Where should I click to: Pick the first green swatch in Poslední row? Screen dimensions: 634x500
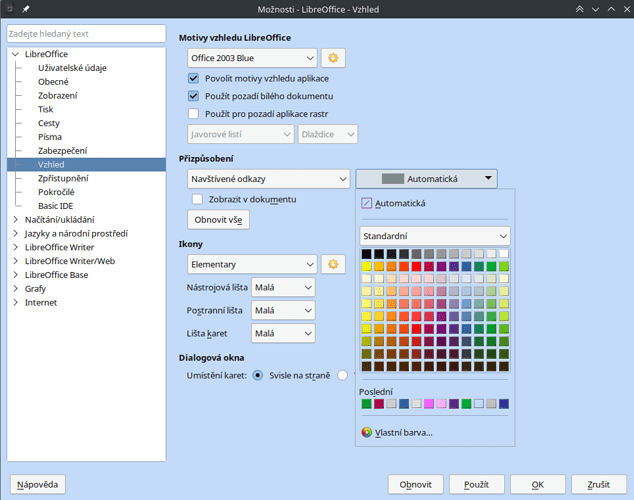point(366,404)
